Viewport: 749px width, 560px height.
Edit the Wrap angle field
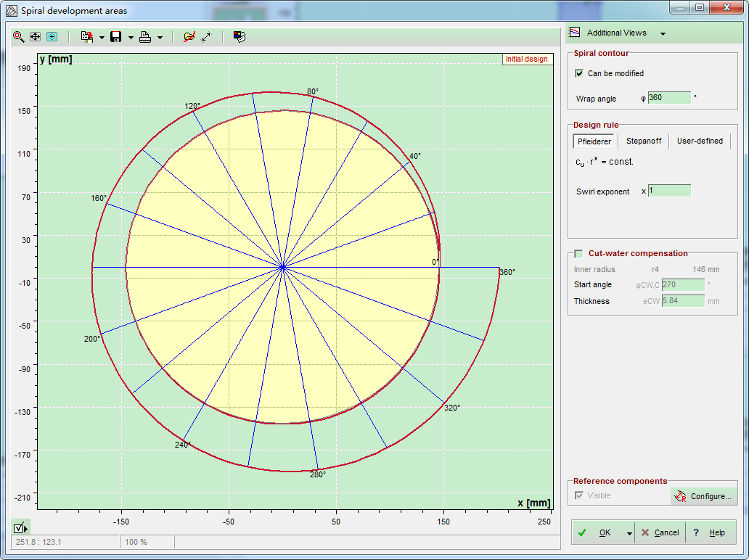tap(669, 97)
